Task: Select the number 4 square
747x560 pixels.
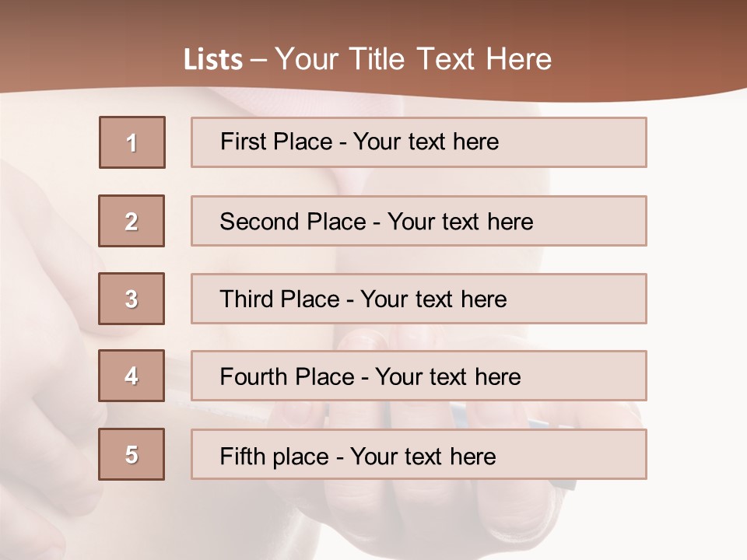Action: click(132, 376)
